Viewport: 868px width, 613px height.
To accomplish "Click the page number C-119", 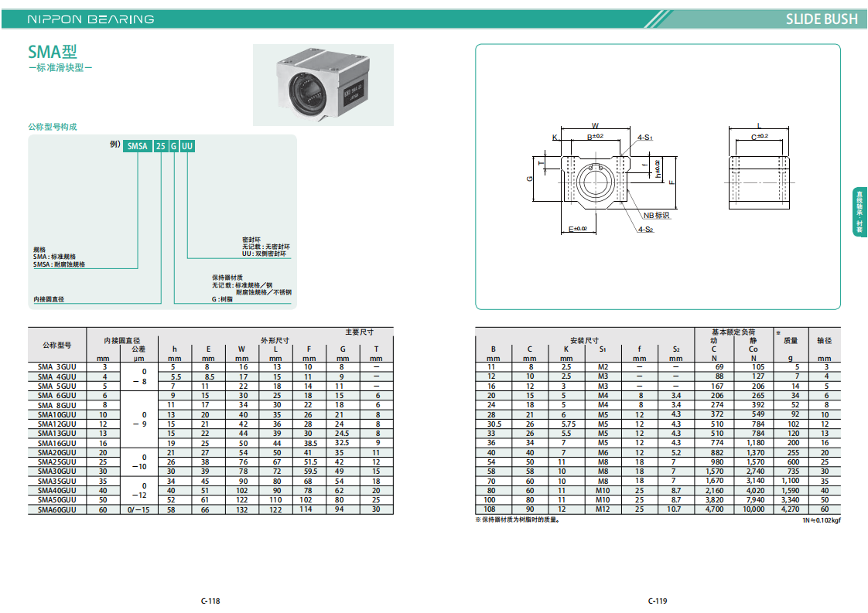I will click(x=658, y=601).
